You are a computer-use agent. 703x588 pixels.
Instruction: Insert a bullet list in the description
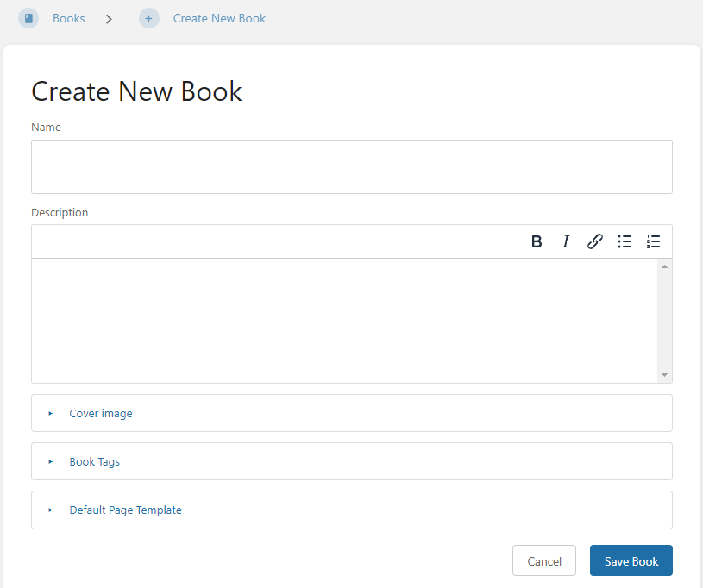coord(625,241)
